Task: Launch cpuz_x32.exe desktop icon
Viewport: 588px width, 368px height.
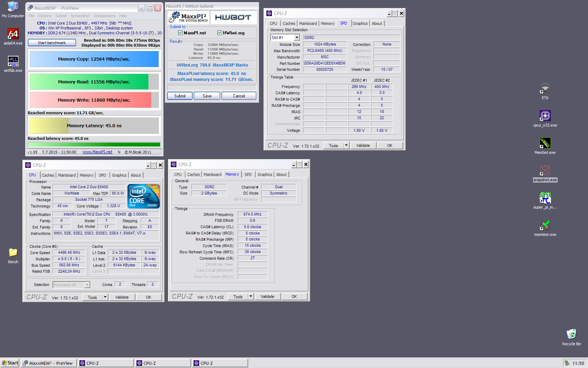Action: click(x=545, y=119)
